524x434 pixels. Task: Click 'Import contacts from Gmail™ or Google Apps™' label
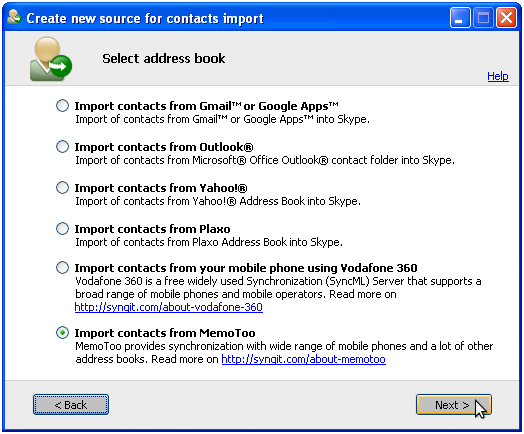(207, 106)
